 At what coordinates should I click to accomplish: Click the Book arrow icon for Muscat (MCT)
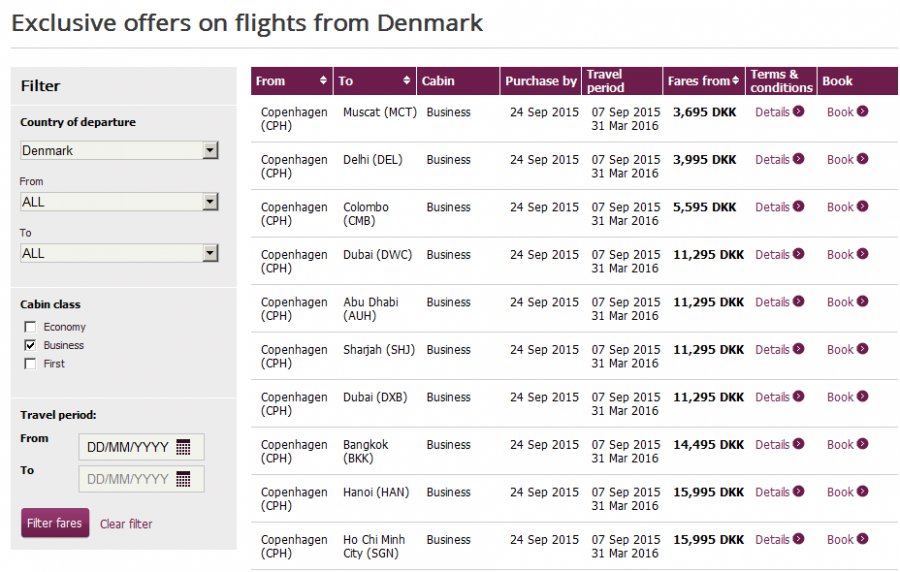863,111
